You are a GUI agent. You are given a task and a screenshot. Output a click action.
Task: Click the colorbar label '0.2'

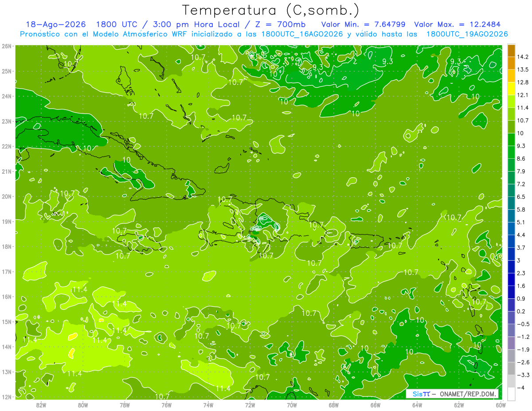click(521, 311)
